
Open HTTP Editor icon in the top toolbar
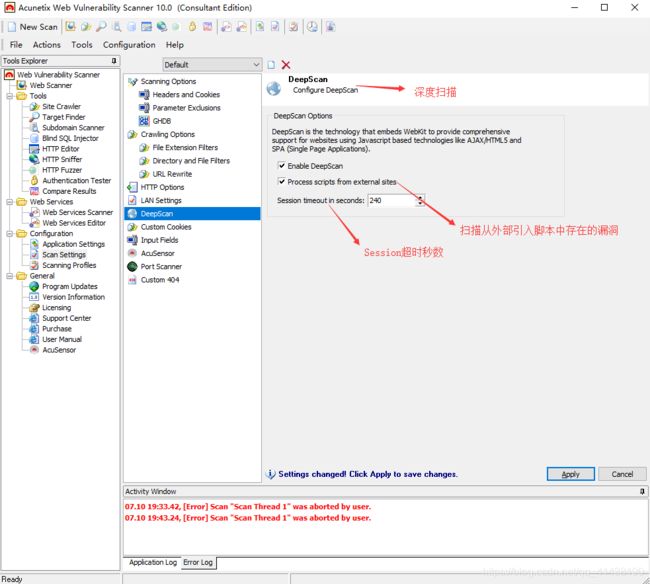(x=146, y=27)
